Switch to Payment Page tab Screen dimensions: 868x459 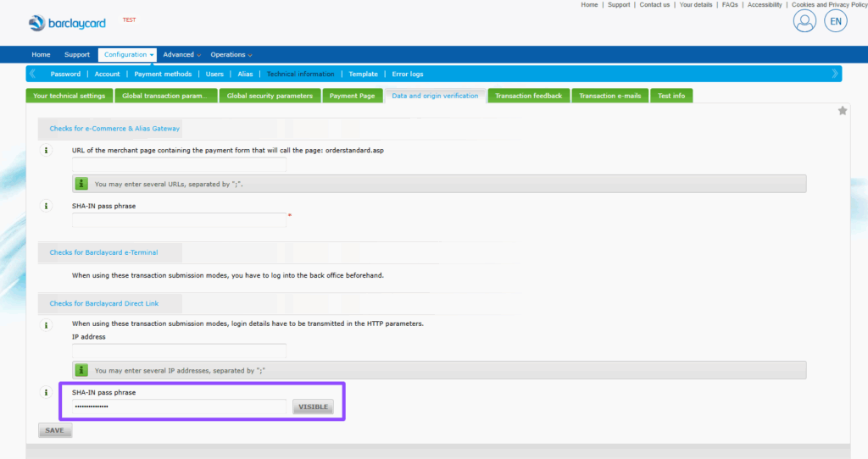coord(352,96)
